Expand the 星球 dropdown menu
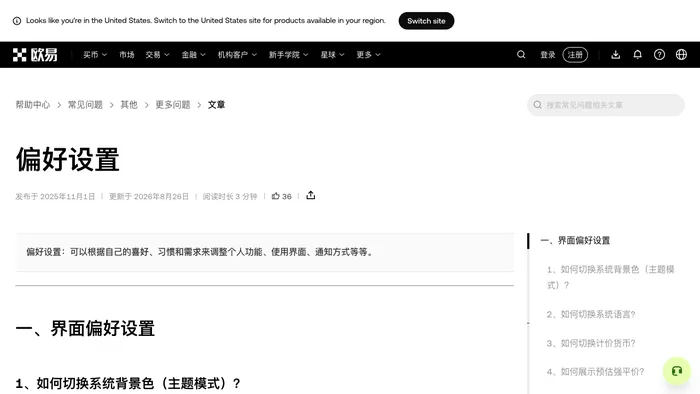The image size is (700, 394). [x=332, y=55]
